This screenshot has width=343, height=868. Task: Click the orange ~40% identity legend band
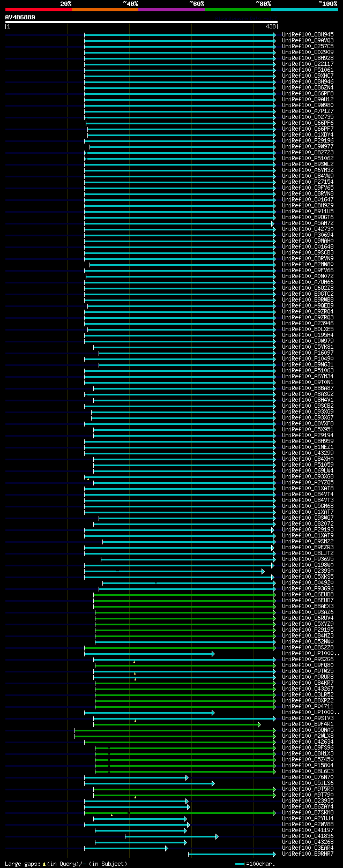coord(105,10)
